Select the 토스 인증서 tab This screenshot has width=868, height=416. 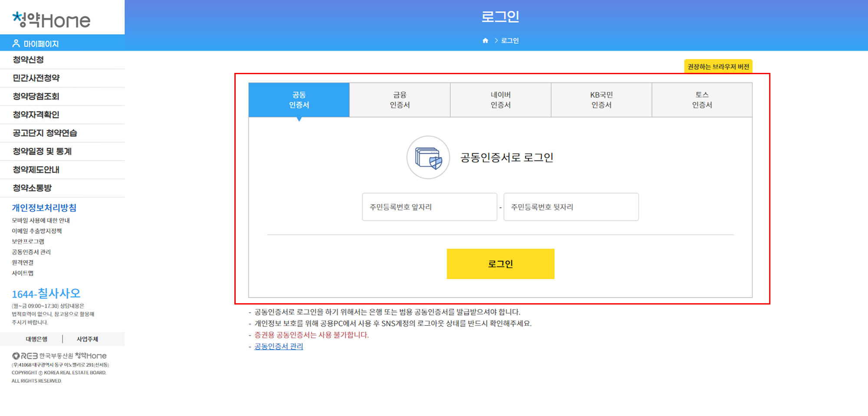click(702, 99)
